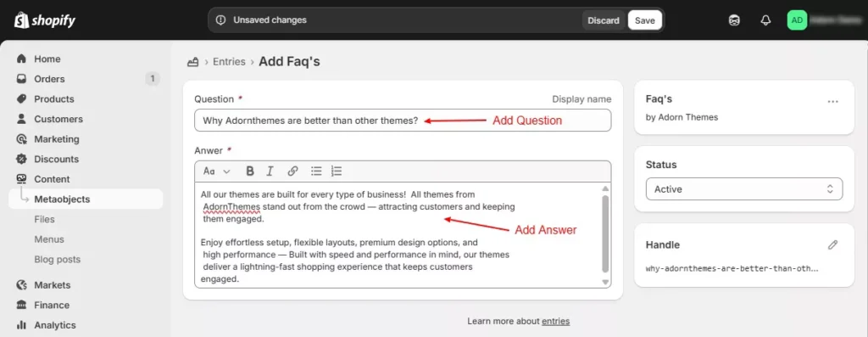Click into the Question input field
Screen dimensions: 868x337
click(x=403, y=121)
